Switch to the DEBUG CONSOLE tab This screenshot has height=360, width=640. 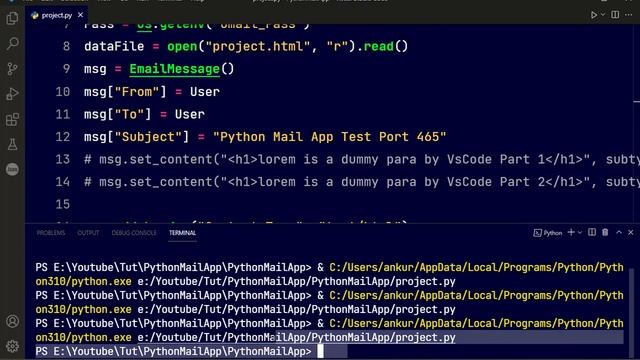134,233
